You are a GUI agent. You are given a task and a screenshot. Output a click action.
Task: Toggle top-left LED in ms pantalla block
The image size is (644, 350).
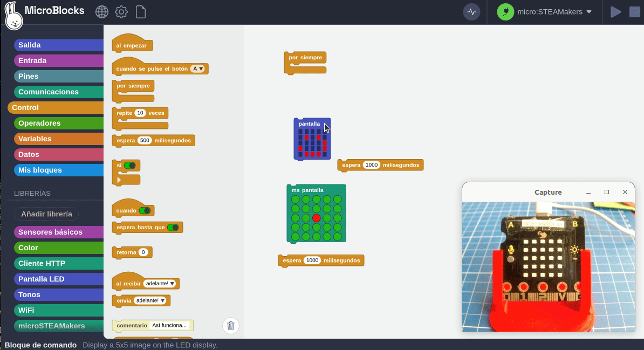(x=296, y=199)
